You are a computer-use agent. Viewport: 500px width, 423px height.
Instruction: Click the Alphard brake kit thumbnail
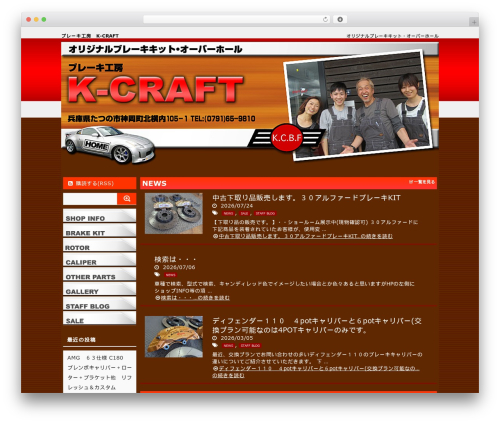coord(174,213)
